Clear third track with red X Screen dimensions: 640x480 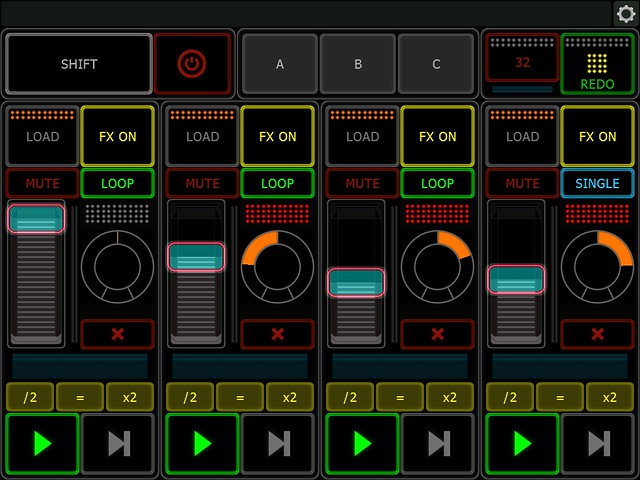coord(438,334)
